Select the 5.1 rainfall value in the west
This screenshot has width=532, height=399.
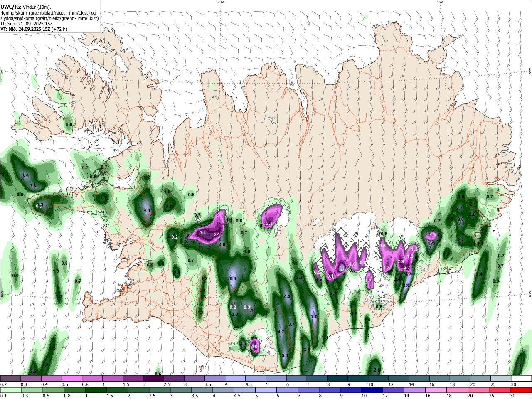147,211
